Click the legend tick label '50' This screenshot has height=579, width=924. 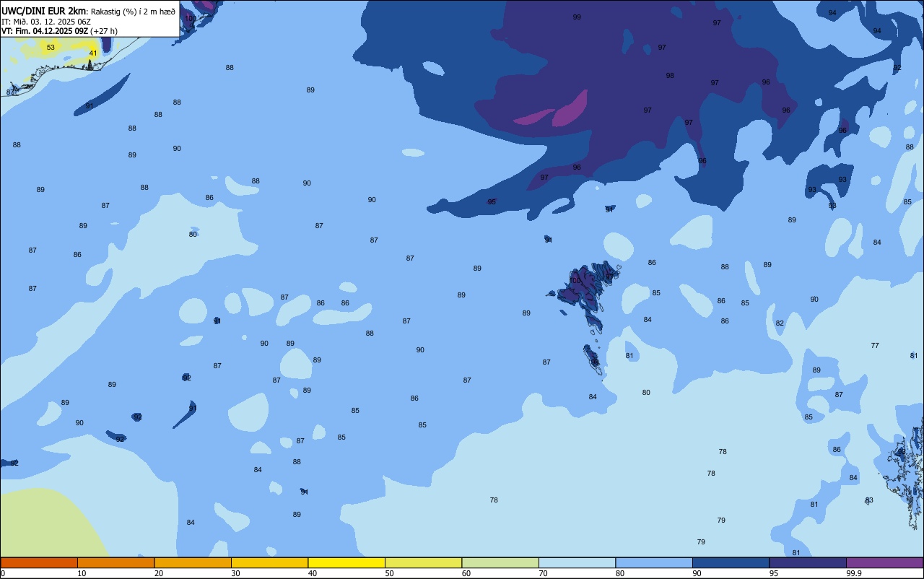[x=389, y=573]
